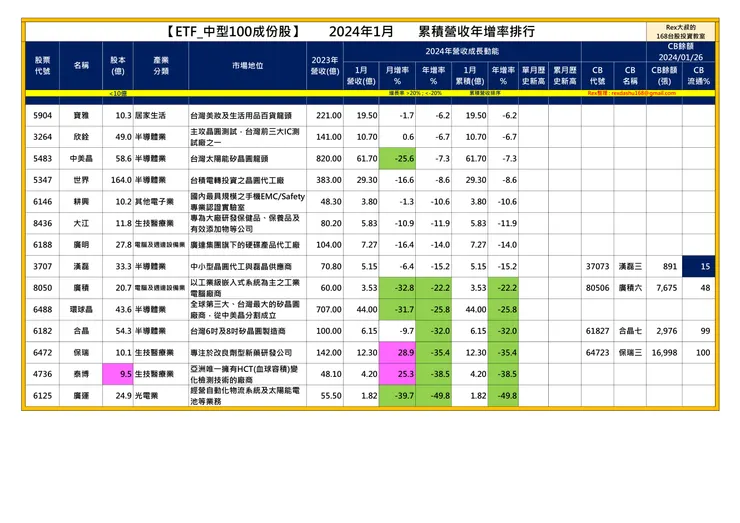Select the CB code 80506
This screenshot has width=740, height=523.
point(597,288)
